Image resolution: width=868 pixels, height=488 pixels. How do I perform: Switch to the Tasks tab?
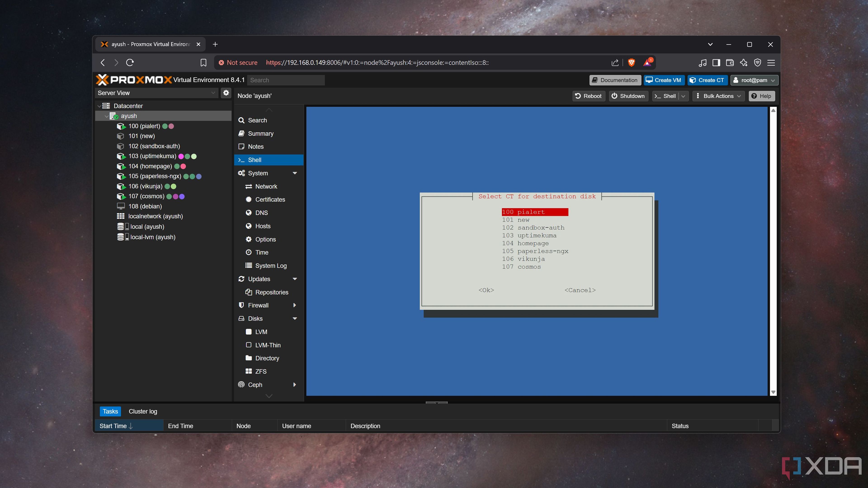click(110, 411)
